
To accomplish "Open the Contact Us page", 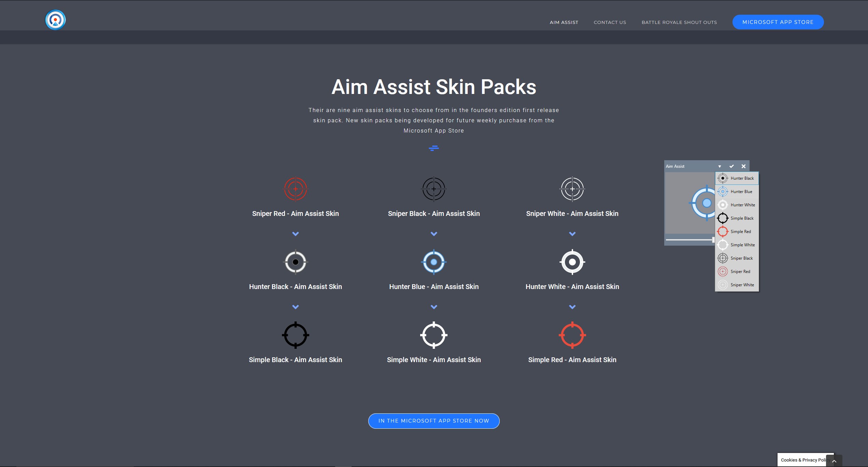I will [610, 22].
